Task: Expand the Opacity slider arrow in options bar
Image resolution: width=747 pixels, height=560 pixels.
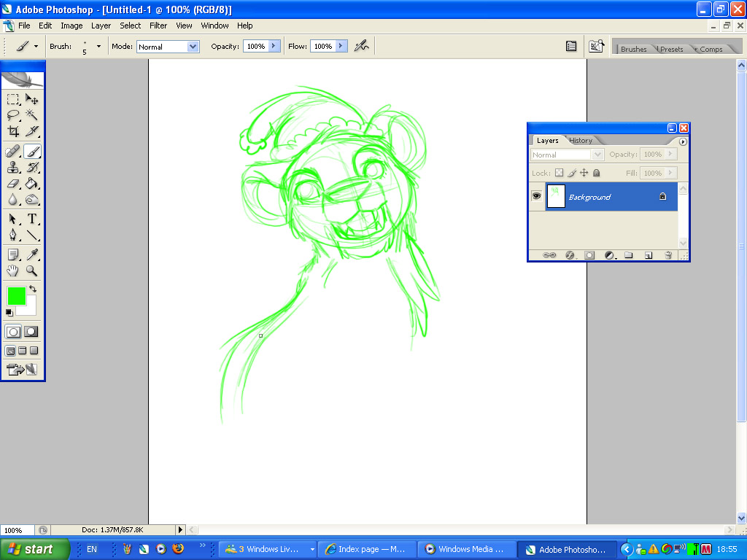Action: click(x=274, y=46)
